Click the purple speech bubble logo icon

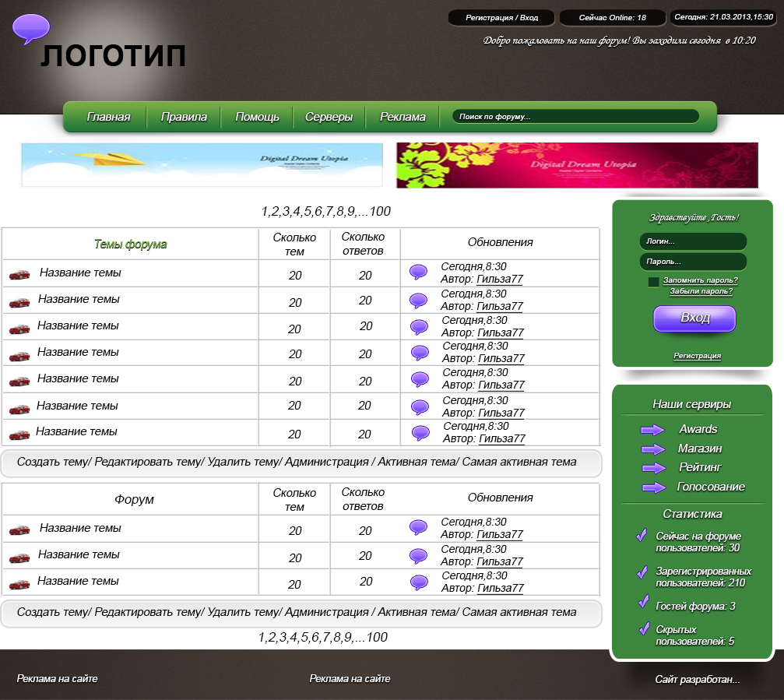click(31, 29)
